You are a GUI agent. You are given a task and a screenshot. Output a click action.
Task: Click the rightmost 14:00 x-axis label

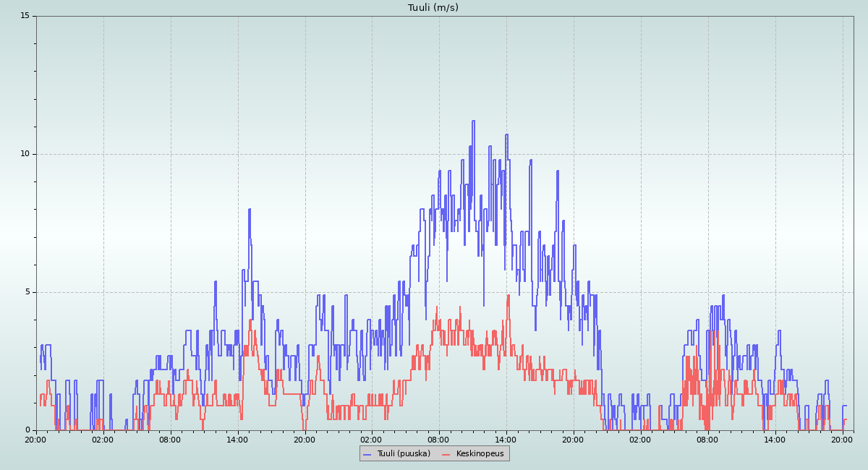pyautogui.click(x=775, y=439)
